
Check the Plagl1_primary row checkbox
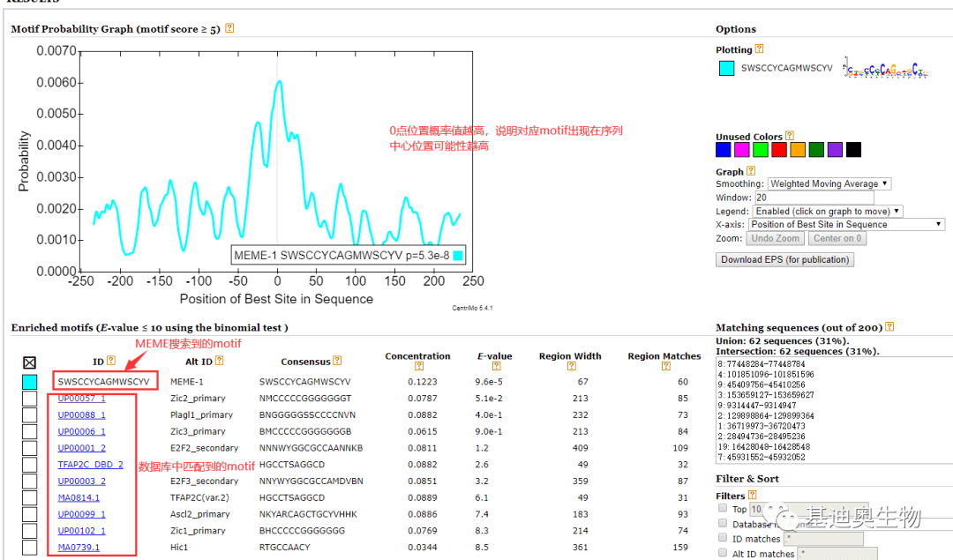point(29,414)
